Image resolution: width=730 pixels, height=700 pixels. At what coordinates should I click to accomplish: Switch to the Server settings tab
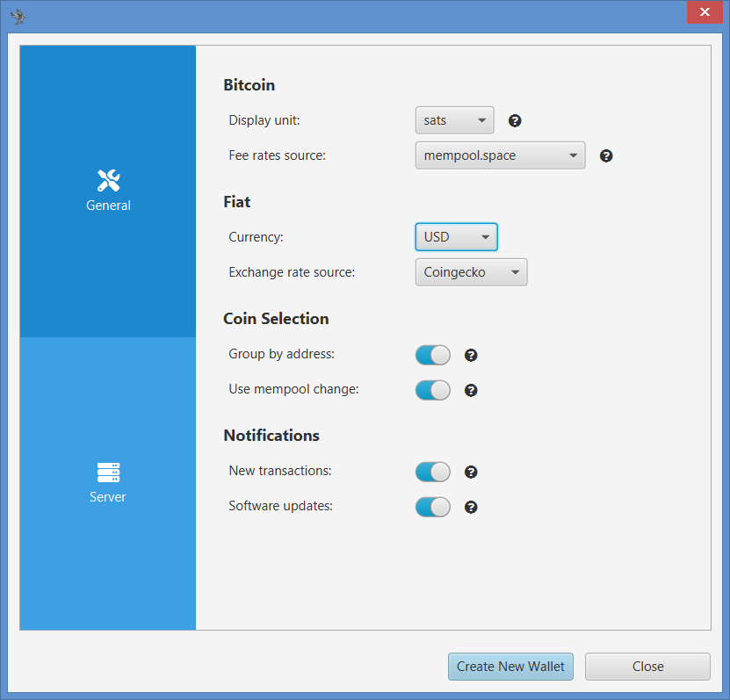(107, 484)
